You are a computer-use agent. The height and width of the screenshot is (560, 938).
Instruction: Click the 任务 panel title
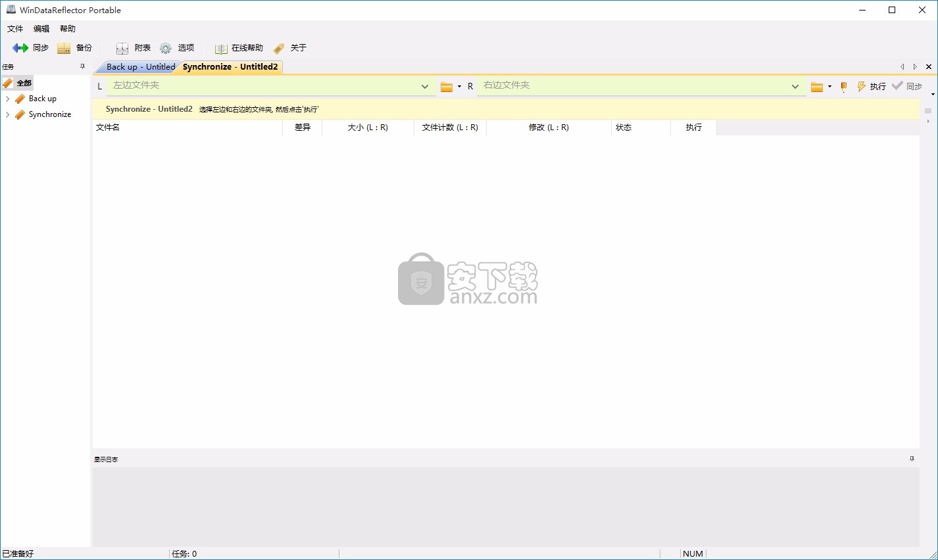tap(8, 67)
